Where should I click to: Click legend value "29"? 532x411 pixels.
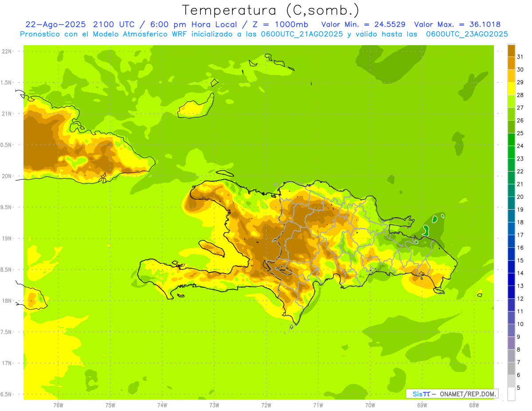[x=520, y=82]
